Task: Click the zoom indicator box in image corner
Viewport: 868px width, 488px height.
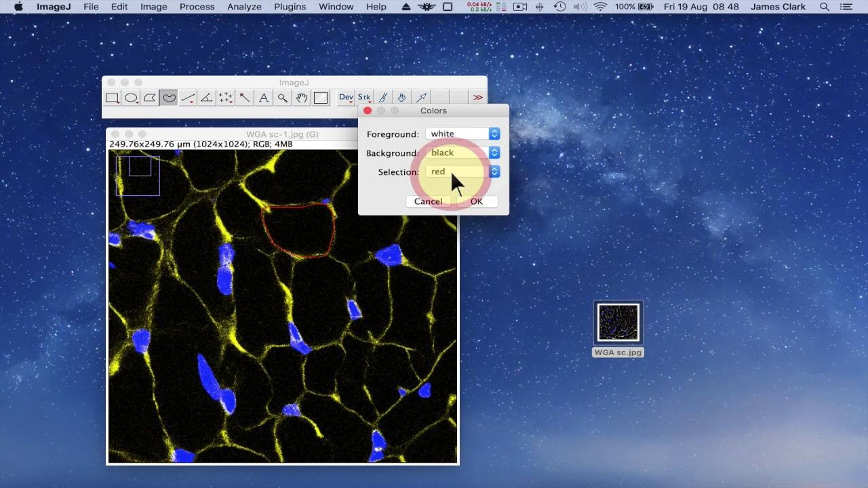Action: point(138,176)
